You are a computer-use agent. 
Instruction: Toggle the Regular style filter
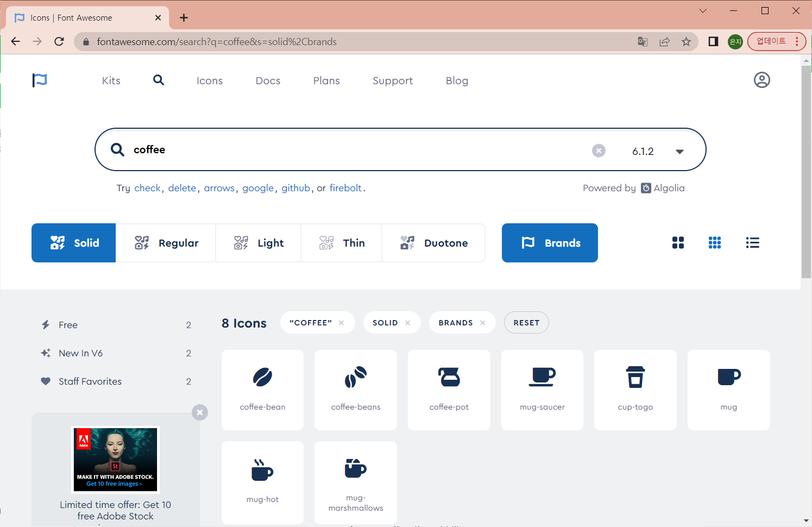pyautogui.click(x=166, y=243)
